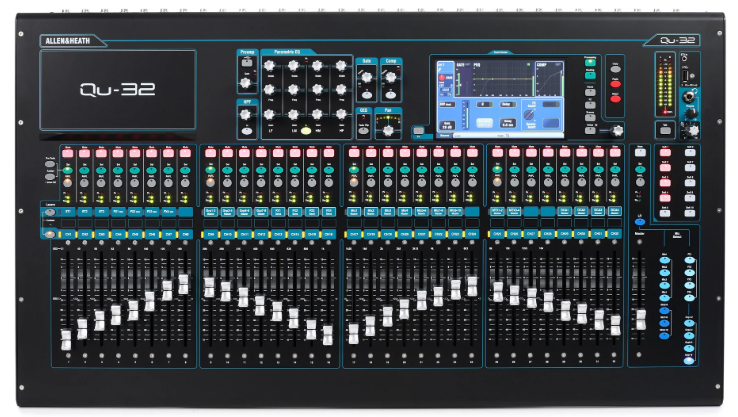
Task: Click the Talk key
Action: point(665,129)
